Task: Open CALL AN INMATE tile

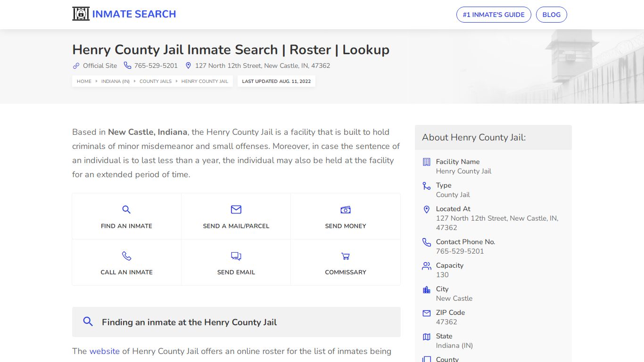Action: (x=126, y=263)
